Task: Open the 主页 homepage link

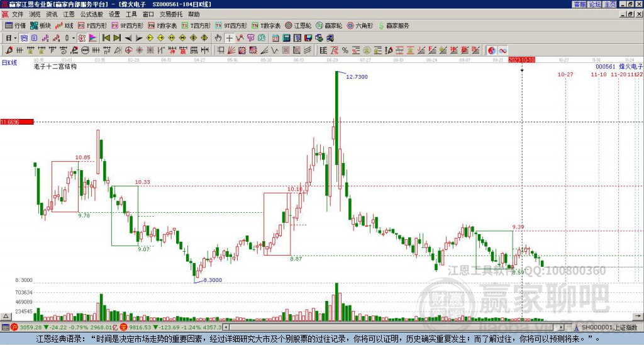Action: 610,4
